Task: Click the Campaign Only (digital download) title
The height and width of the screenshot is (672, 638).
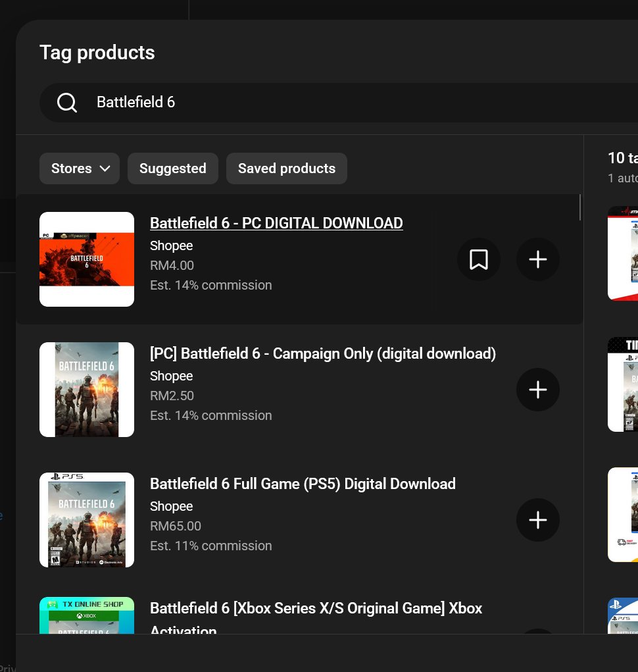Action: coord(323,353)
